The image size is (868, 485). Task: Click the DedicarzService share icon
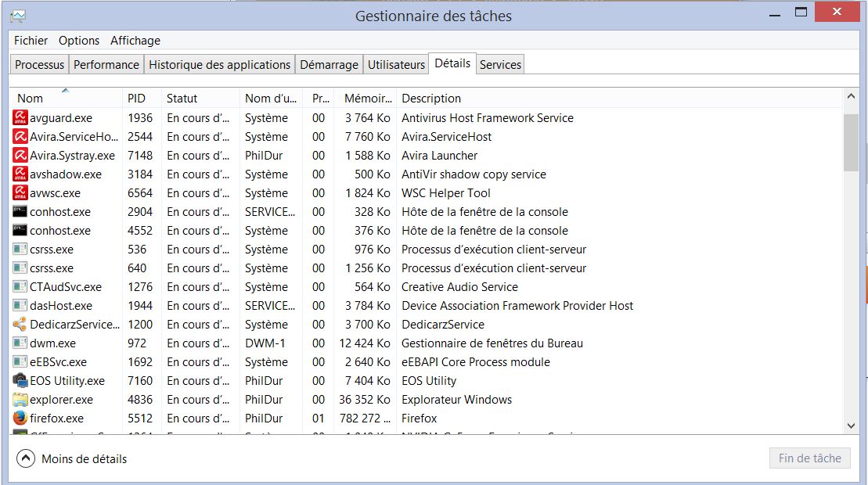(x=20, y=325)
